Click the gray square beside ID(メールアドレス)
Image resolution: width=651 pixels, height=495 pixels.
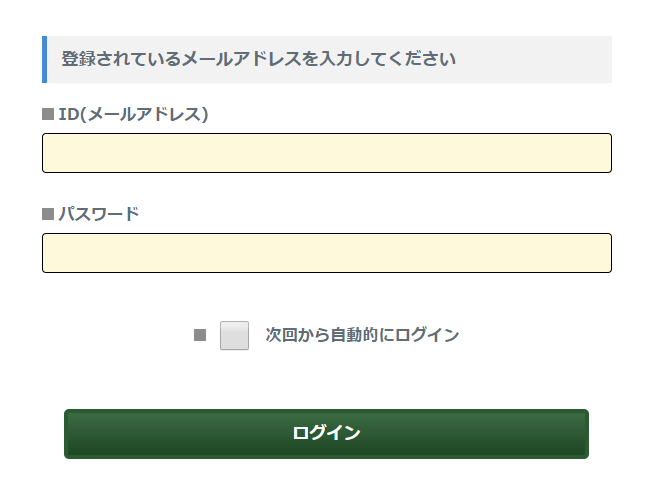(x=48, y=114)
